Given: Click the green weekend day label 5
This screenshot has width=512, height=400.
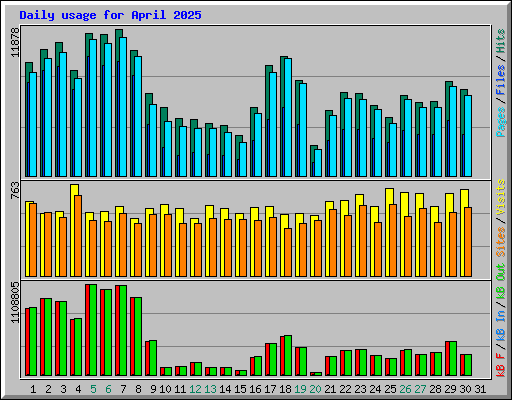Looking at the screenshot, I should click(93, 389).
